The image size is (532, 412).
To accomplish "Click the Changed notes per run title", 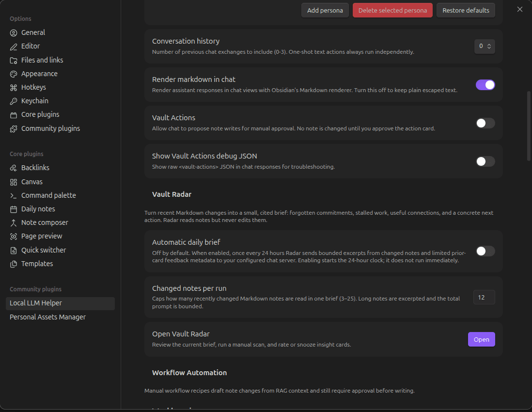I will pos(189,288).
